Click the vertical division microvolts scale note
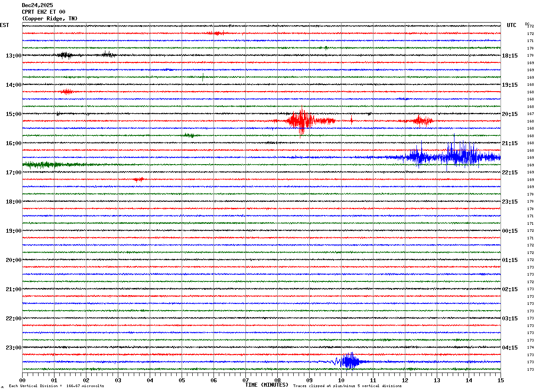This screenshot has height=392, width=536. 56,386
